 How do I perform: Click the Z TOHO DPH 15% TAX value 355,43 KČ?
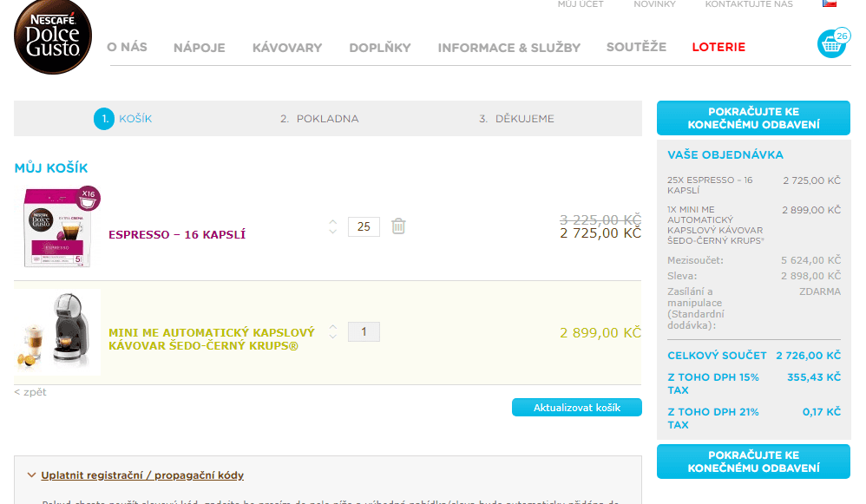click(x=814, y=377)
